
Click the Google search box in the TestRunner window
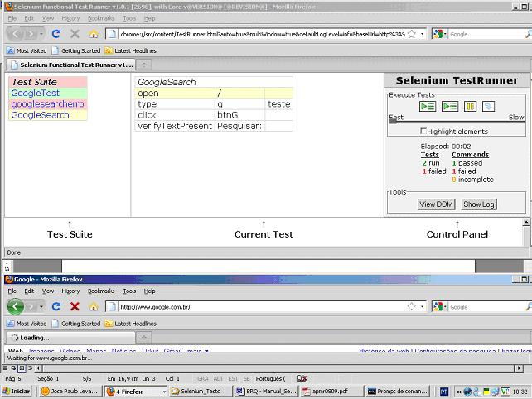coord(487,34)
